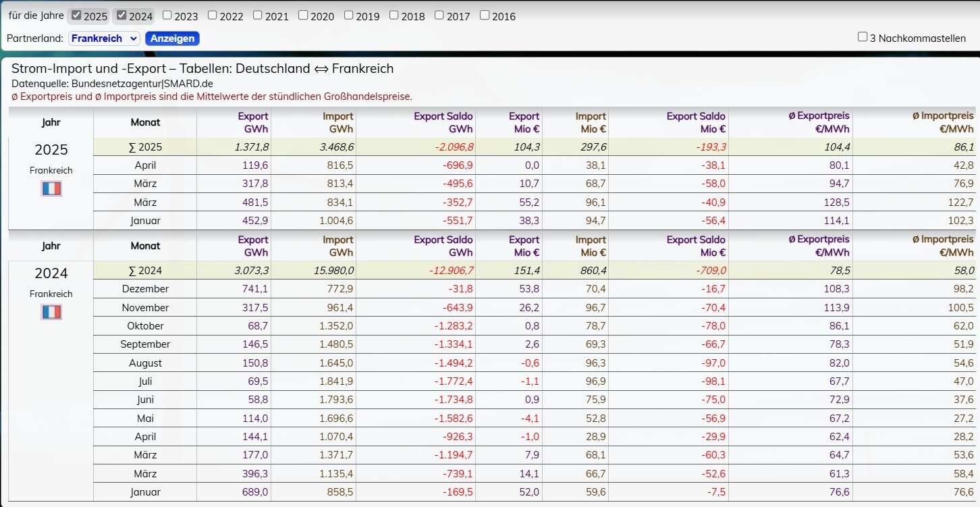Open the Partnerland Frankreich dropdown
The height and width of the screenshot is (507, 980).
point(104,38)
